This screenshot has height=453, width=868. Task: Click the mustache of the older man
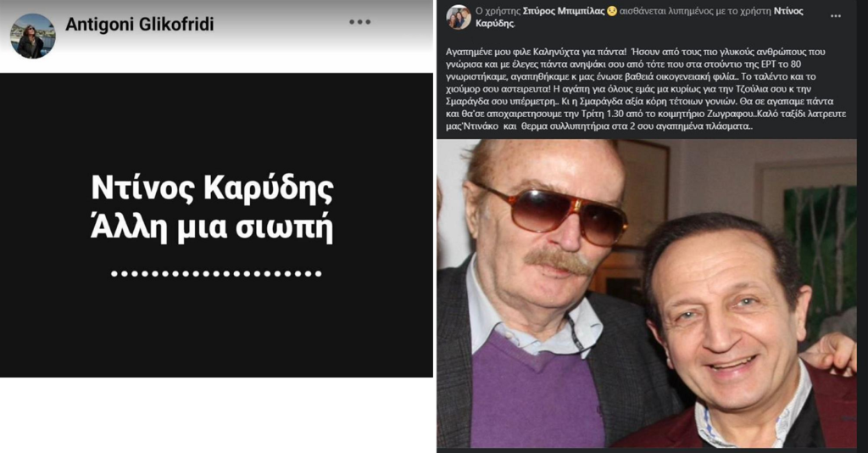(558, 260)
